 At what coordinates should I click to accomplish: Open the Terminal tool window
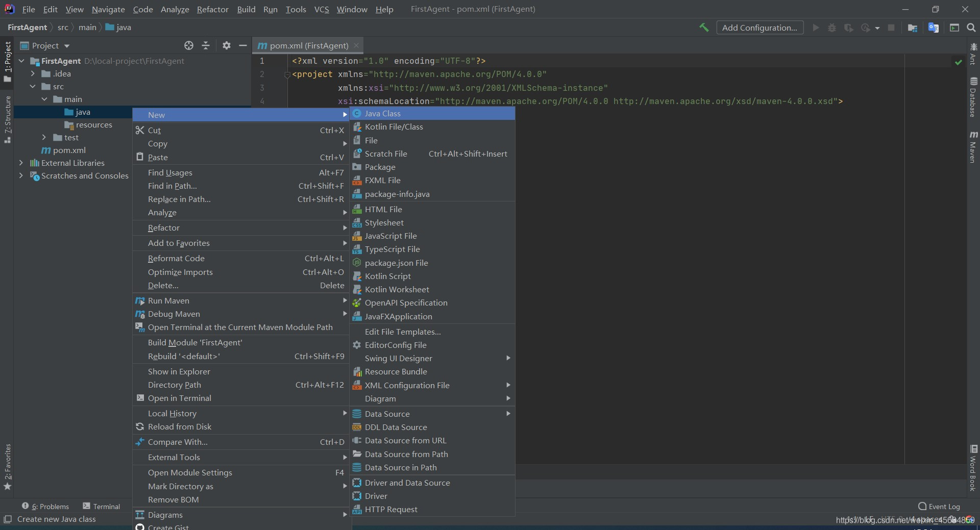point(102,506)
